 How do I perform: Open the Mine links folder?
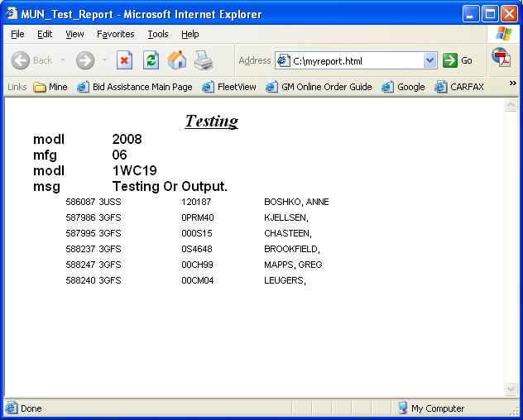point(50,87)
